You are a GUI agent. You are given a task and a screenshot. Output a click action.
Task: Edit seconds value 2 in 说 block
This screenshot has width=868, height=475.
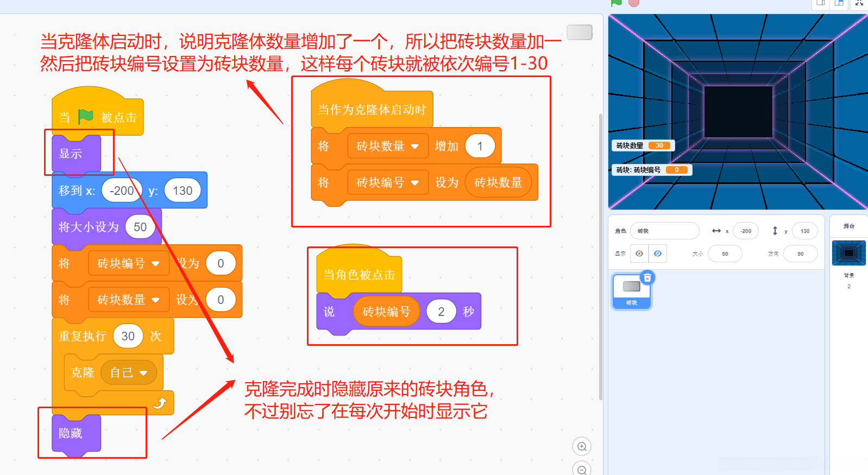441,312
